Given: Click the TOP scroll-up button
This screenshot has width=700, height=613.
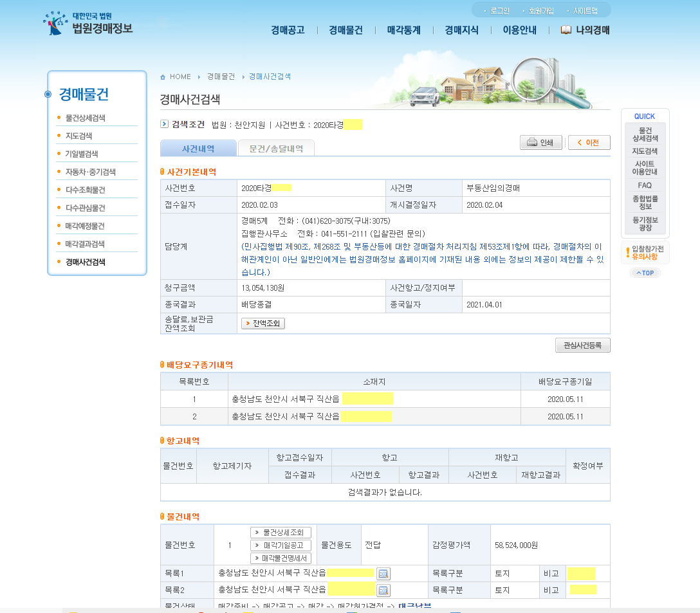Looking at the screenshot, I should 645,273.
